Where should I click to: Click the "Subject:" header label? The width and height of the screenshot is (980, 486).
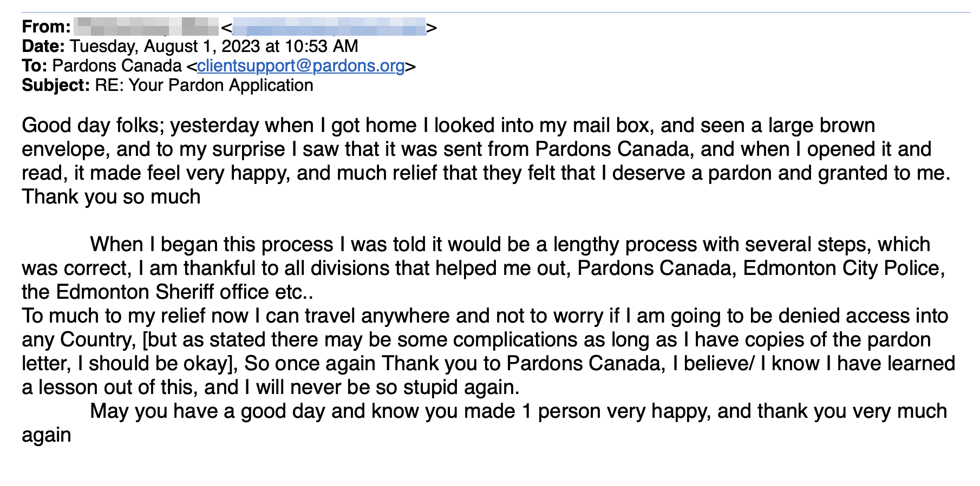56,86
